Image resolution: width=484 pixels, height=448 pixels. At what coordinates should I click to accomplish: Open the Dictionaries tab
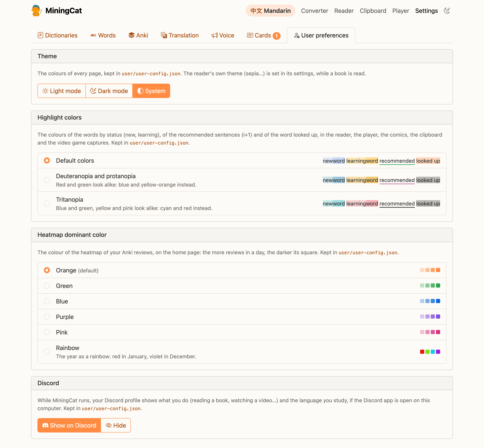coord(57,35)
